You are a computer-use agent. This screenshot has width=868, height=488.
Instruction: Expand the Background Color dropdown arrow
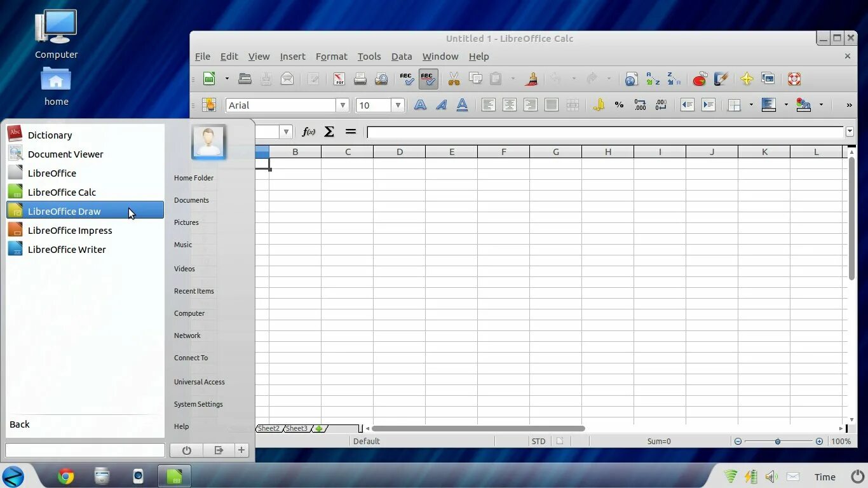tap(786, 105)
